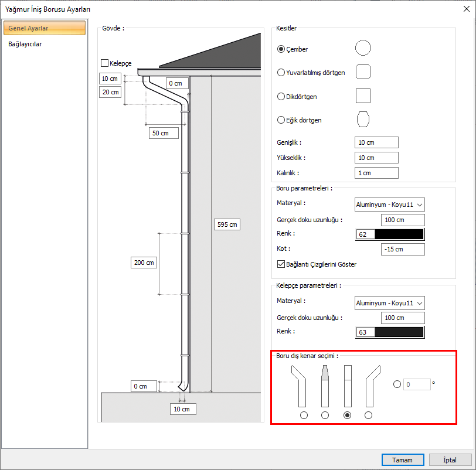The image size is (476, 470).
Task: Click the 595 cm pipe height field
Action: pyautogui.click(x=227, y=224)
